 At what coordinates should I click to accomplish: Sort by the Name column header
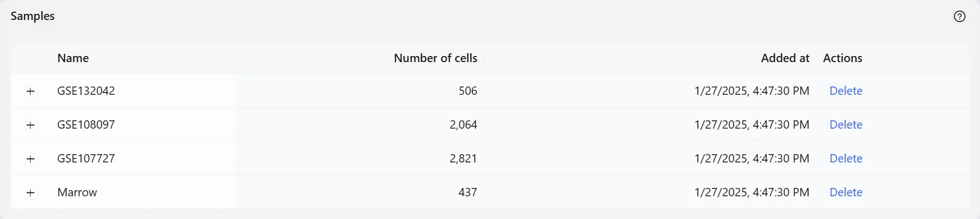coord(73,58)
